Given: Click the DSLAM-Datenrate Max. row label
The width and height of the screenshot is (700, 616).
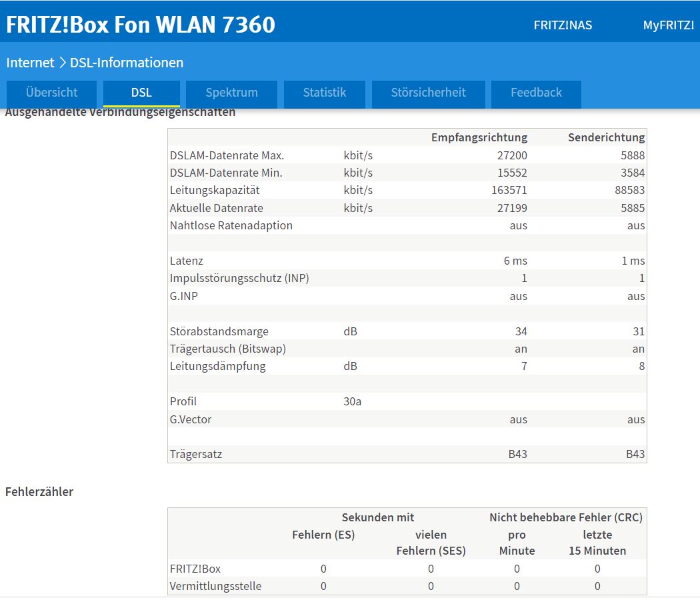Looking at the screenshot, I should (x=227, y=155).
